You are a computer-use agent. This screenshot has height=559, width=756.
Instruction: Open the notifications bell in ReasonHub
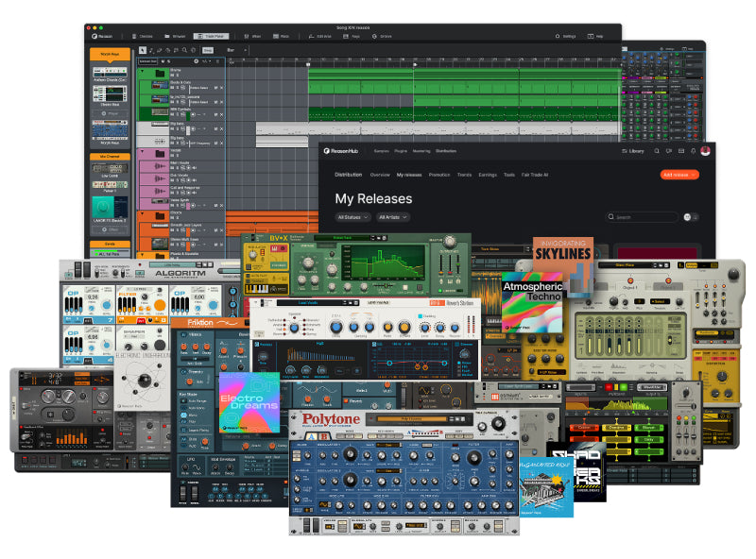click(694, 151)
